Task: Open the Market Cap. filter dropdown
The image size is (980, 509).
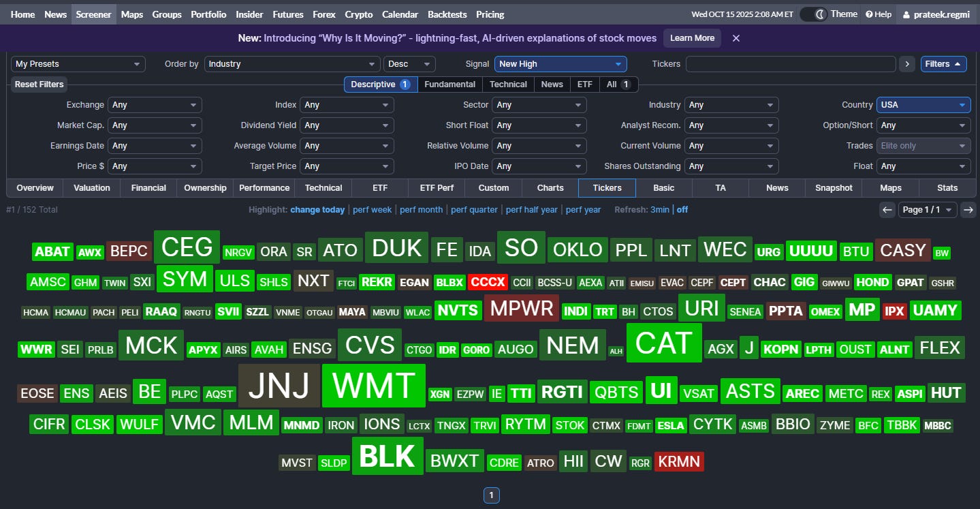Action: [x=155, y=125]
